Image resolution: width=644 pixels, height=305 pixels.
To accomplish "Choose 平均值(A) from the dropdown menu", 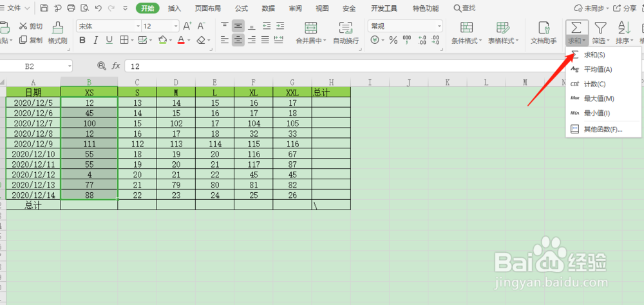I will tap(603, 70).
